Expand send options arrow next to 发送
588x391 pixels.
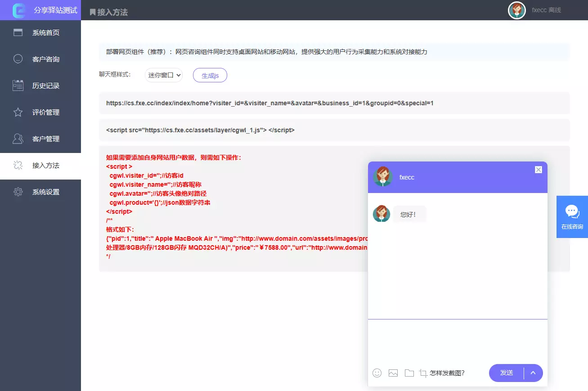point(533,373)
